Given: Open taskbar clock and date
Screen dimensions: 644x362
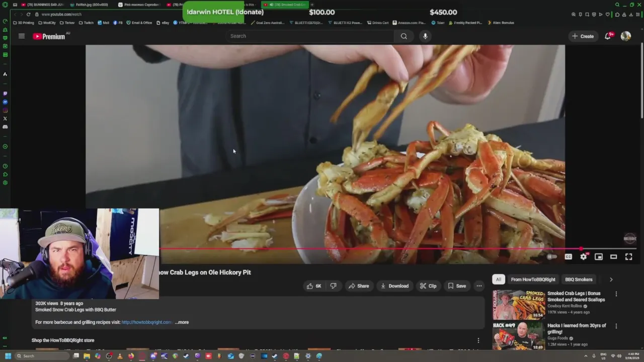Looking at the screenshot, I should pyautogui.click(x=632, y=356).
